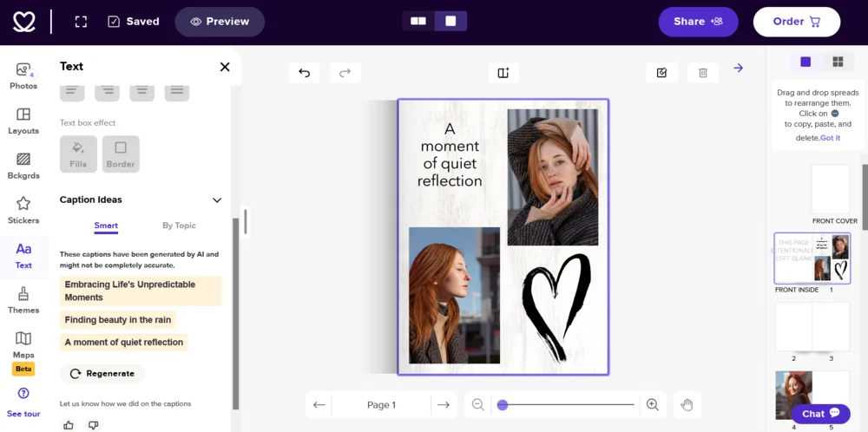868x432 pixels.
Task: Select the Smart captions tab
Action: (x=106, y=226)
